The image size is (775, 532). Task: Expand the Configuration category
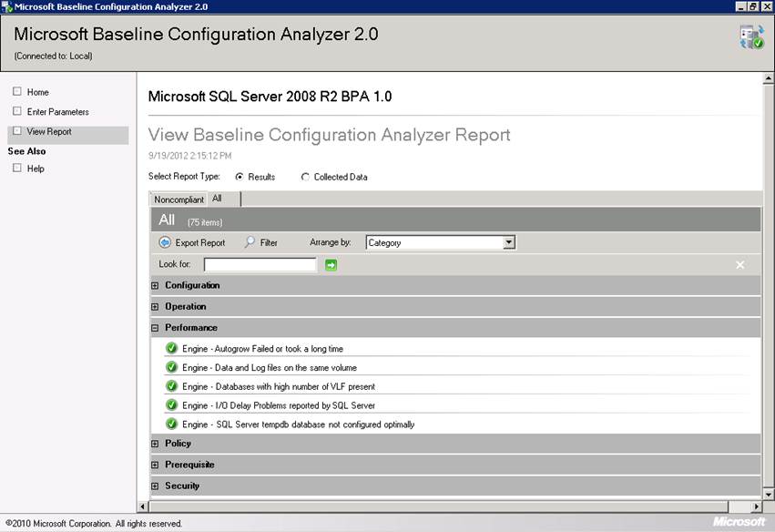click(154, 285)
